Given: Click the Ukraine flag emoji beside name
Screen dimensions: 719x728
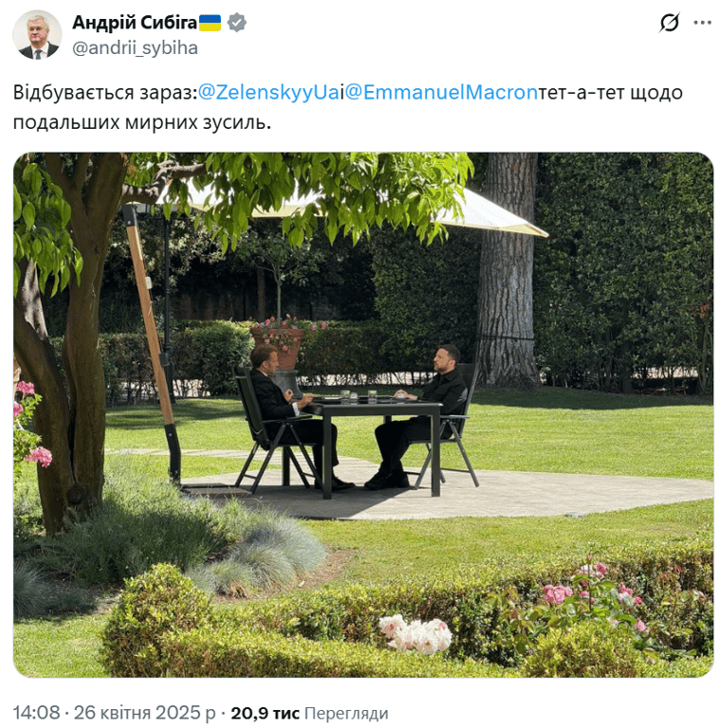Looking at the screenshot, I should (x=210, y=23).
